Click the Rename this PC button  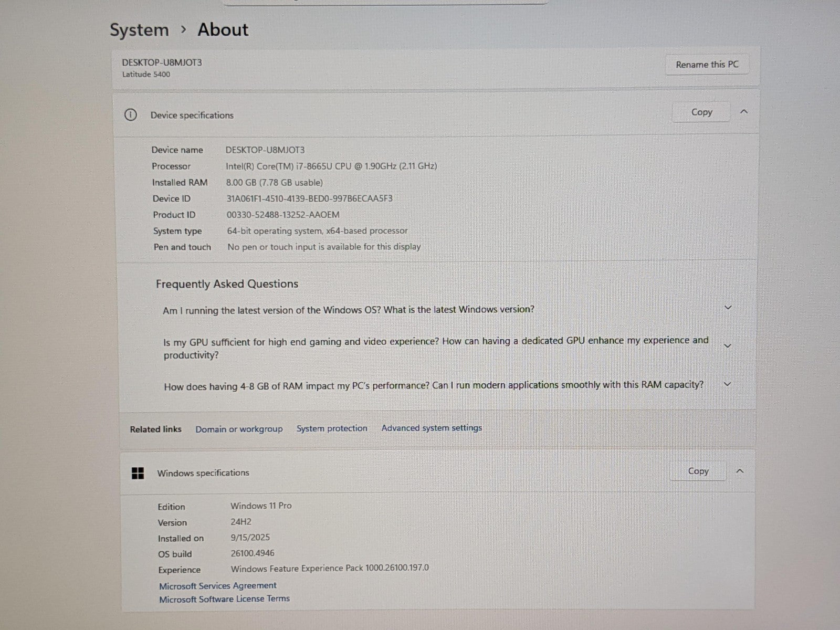click(x=707, y=65)
